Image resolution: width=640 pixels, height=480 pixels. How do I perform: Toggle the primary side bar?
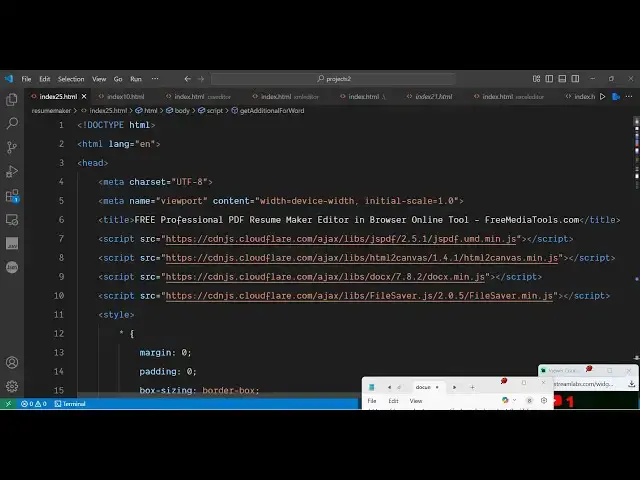click(x=549, y=79)
